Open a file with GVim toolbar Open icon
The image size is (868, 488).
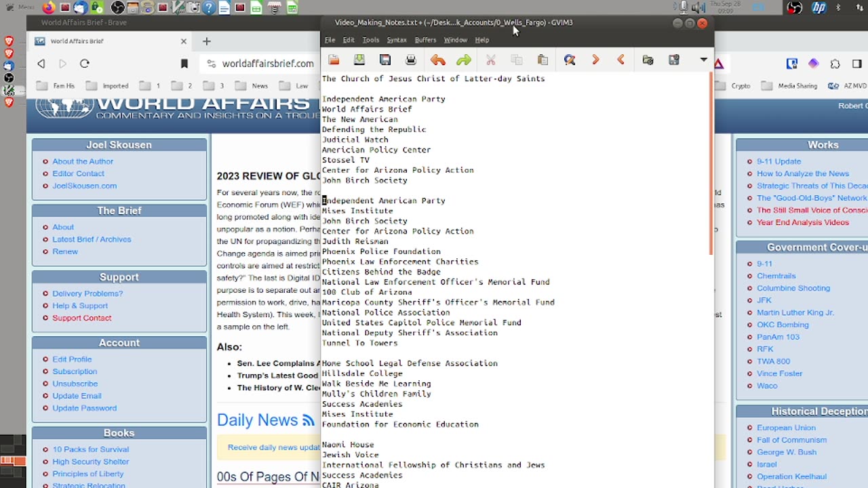pyautogui.click(x=334, y=60)
